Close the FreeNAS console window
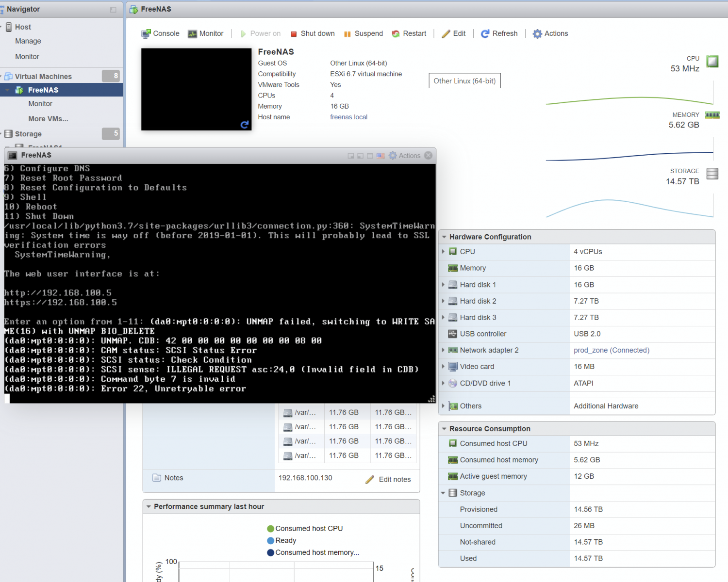 (429, 155)
